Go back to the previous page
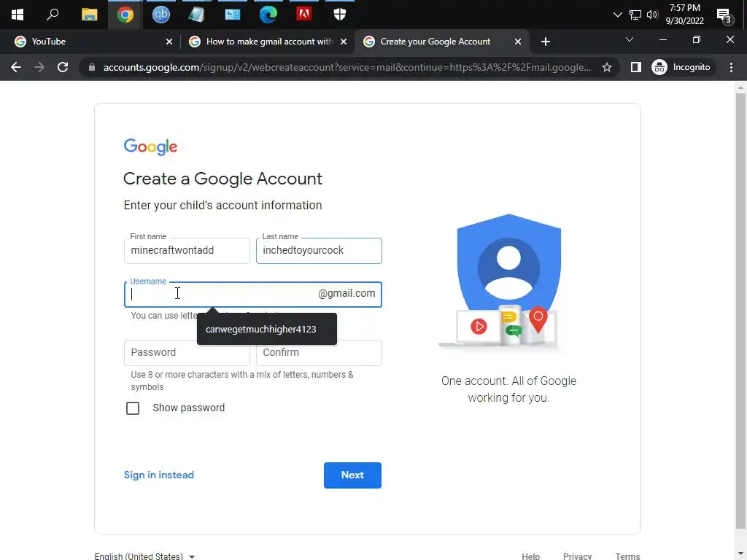This screenshot has width=747, height=560. click(16, 67)
